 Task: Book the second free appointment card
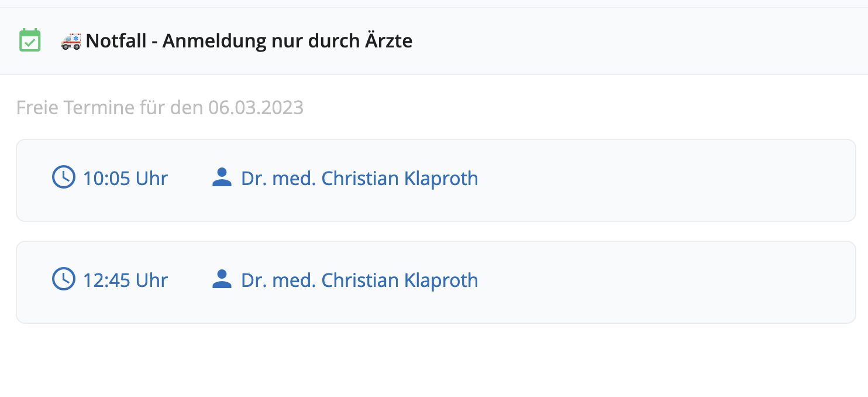click(x=436, y=282)
